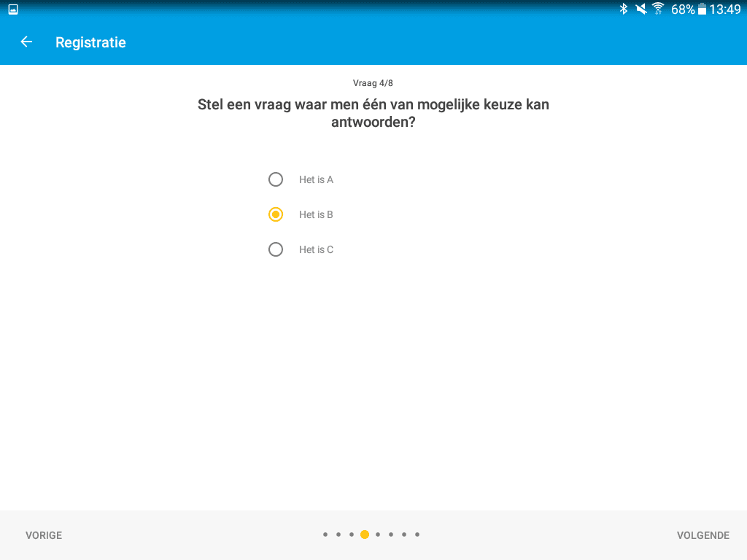This screenshot has height=560, width=747.
Task: Tap the battery icon in status bar
Action: 702,9
